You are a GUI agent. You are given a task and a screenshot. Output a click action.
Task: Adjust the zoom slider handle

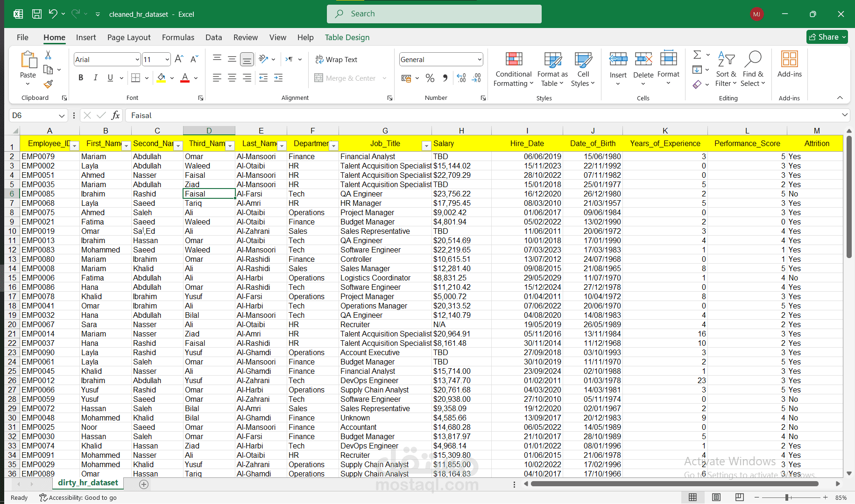pyautogui.click(x=787, y=497)
